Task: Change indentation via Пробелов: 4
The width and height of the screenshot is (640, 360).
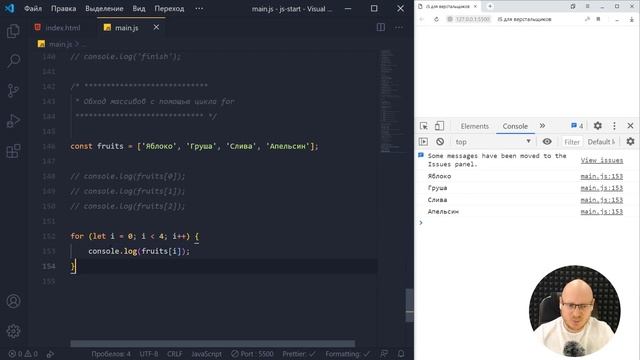Action: pos(111,354)
